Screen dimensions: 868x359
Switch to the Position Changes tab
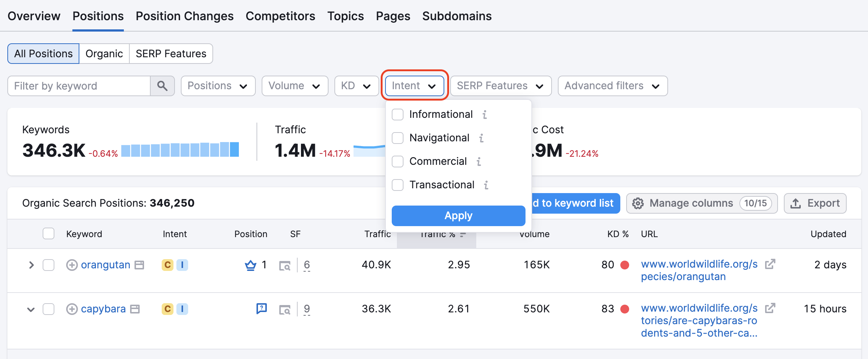pyautogui.click(x=184, y=16)
